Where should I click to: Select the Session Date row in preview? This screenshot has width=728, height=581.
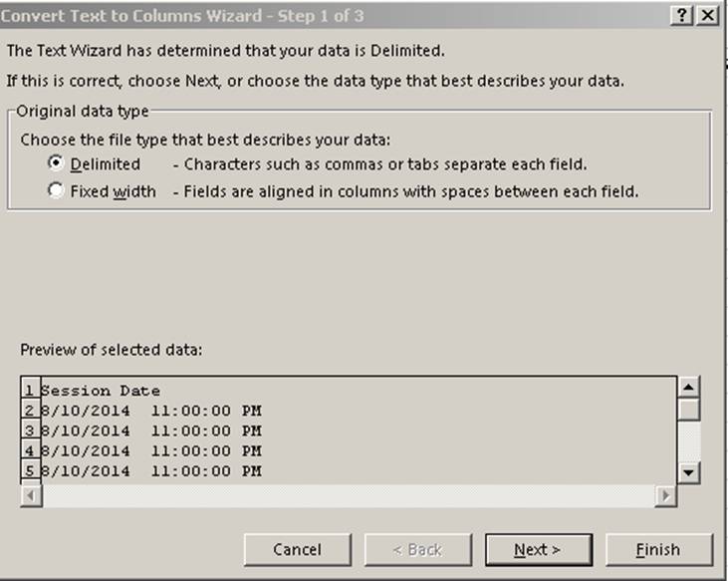click(100, 391)
